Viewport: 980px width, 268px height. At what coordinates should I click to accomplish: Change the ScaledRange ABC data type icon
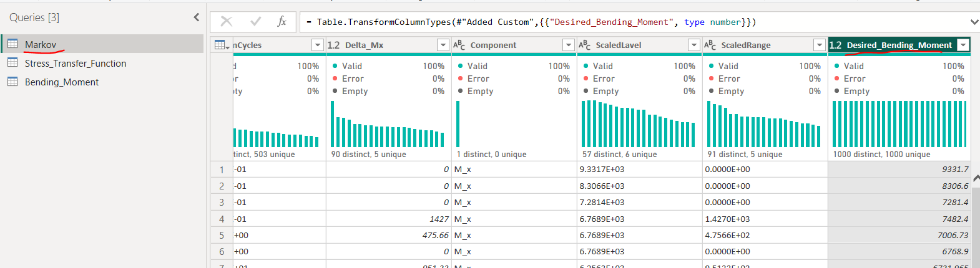710,45
